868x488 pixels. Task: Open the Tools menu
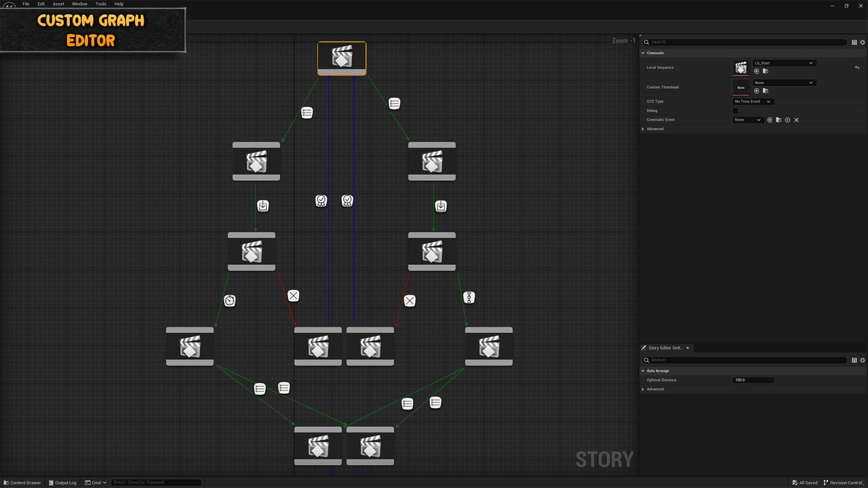pyautogui.click(x=100, y=4)
